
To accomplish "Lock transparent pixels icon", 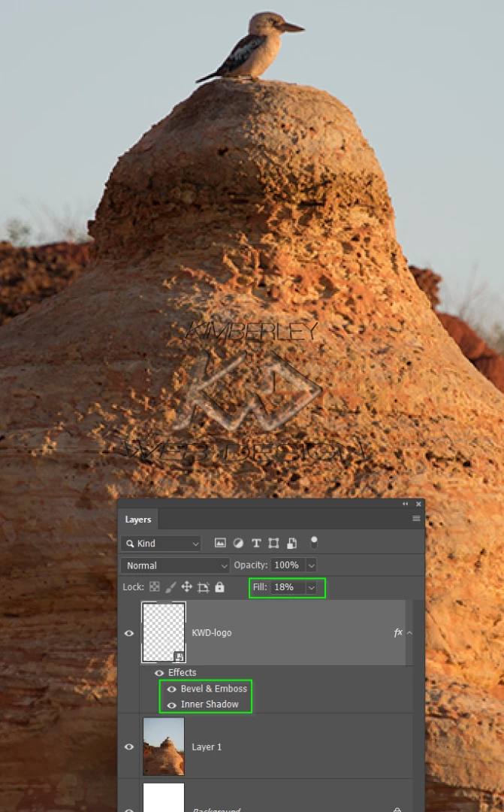I will point(154,586).
